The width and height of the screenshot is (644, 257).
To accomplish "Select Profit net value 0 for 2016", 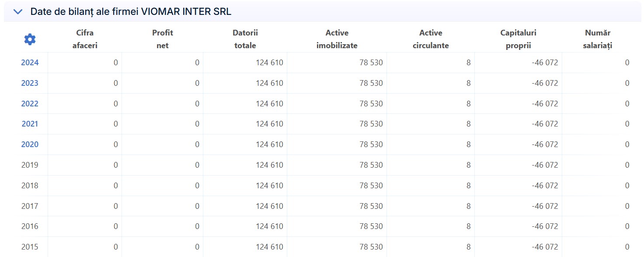I will (x=197, y=226).
